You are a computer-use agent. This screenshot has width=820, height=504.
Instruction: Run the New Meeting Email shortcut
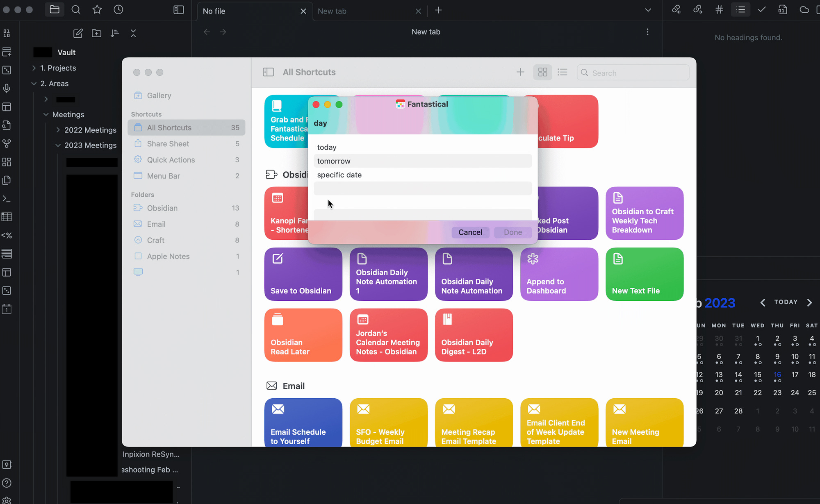point(645,422)
